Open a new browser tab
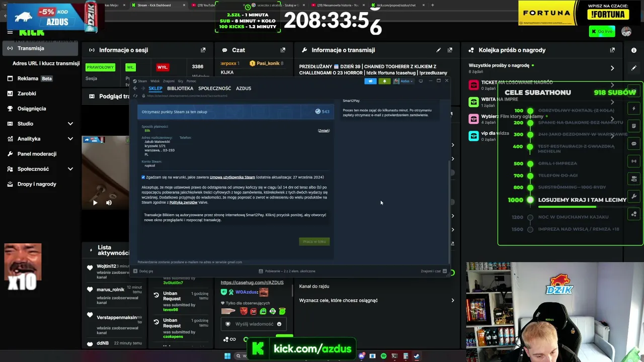644x362 pixels. click(432, 5)
